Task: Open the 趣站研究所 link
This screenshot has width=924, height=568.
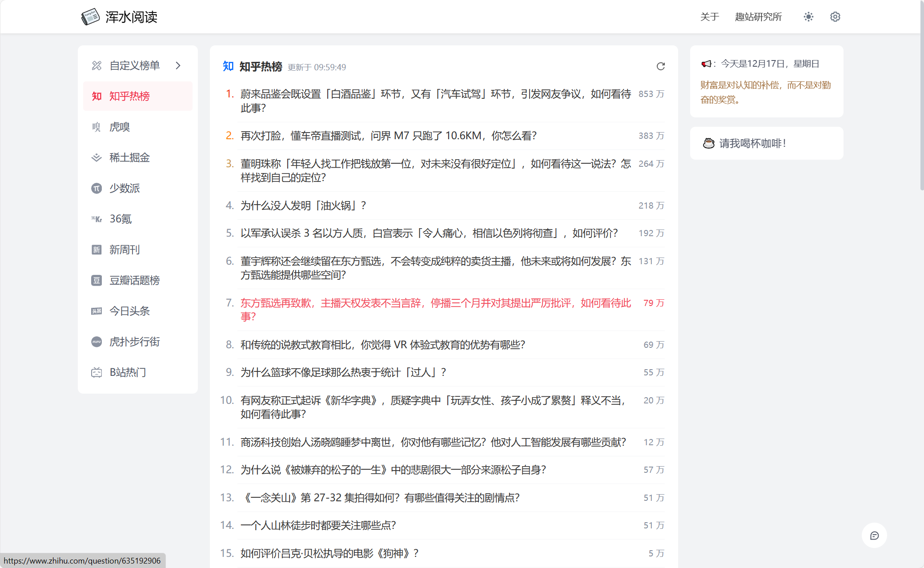Action: coord(758,17)
